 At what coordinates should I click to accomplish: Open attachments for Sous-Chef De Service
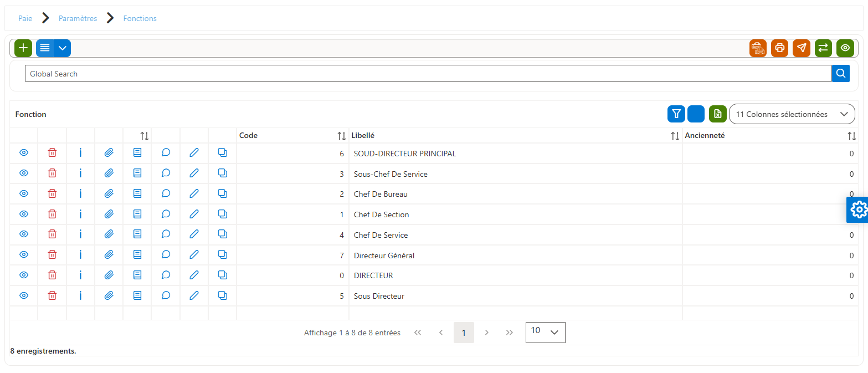[109, 173]
